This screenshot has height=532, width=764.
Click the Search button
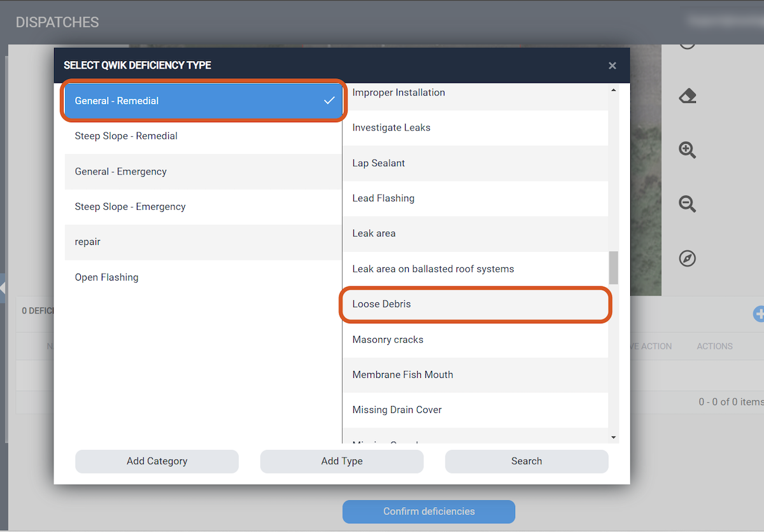click(527, 461)
